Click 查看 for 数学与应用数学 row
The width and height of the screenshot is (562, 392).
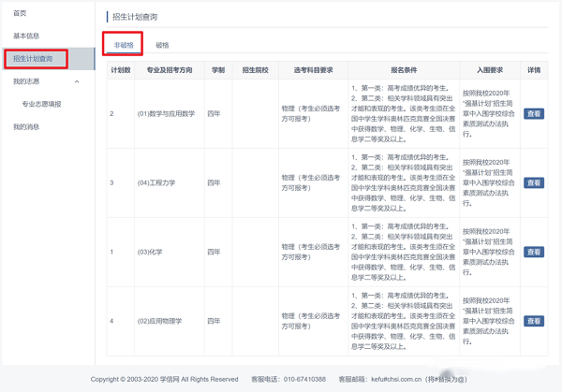click(533, 113)
